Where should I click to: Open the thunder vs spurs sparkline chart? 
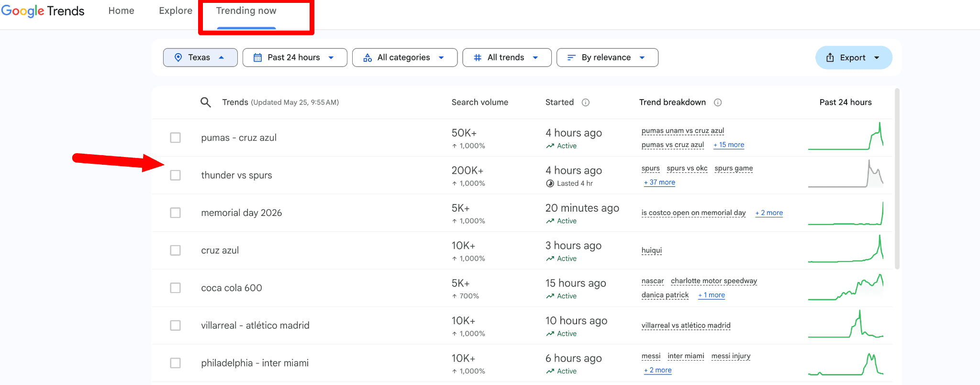(846, 173)
